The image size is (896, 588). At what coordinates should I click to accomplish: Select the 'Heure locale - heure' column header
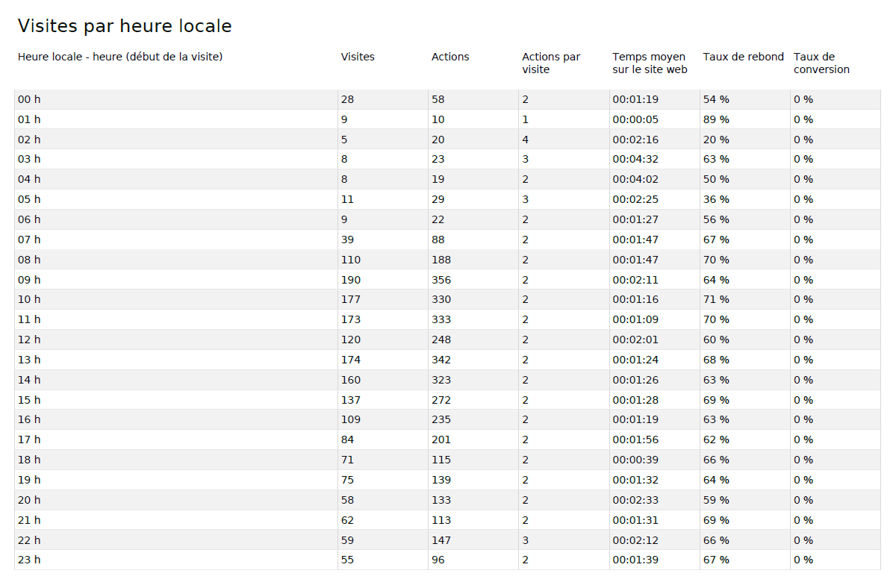click(x=120, y=57)
